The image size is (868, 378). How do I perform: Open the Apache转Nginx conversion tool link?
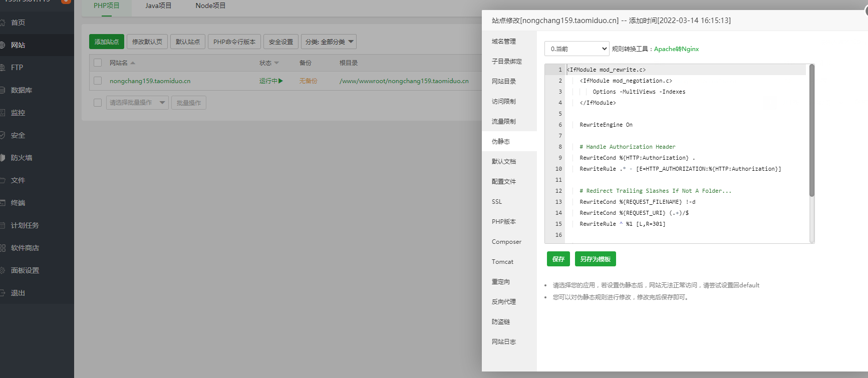click(x=676, y=49)
